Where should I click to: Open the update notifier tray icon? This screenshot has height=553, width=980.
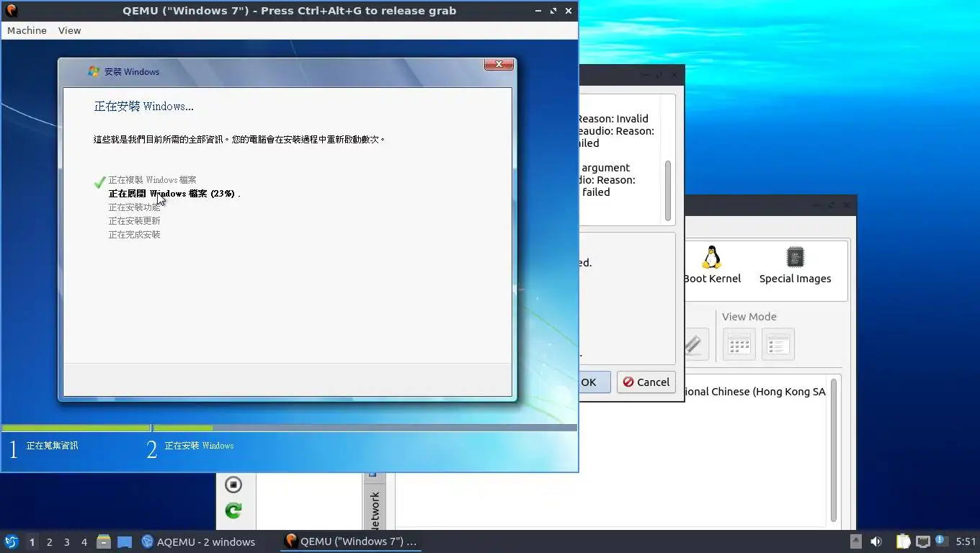coord(940,541)
